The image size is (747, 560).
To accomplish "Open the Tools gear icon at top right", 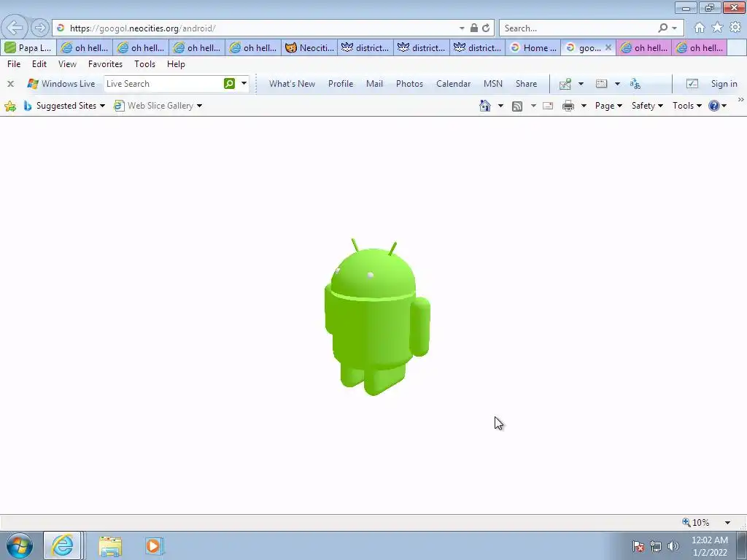I will [735, 27].
